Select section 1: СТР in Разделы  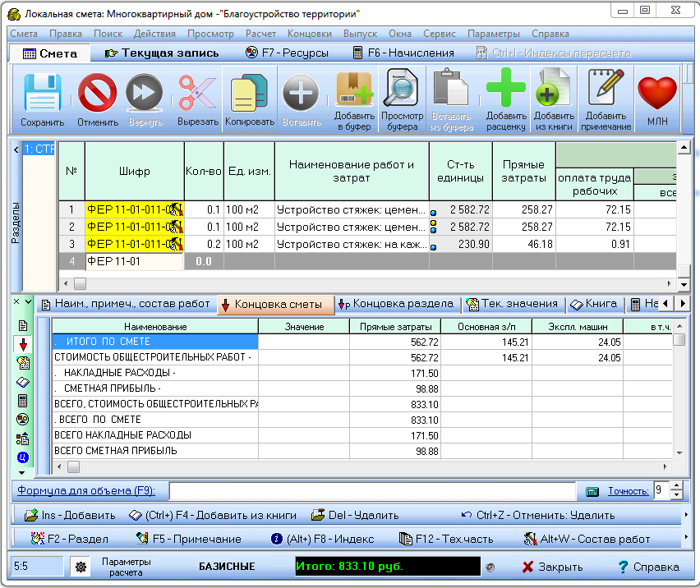(39, 149)
